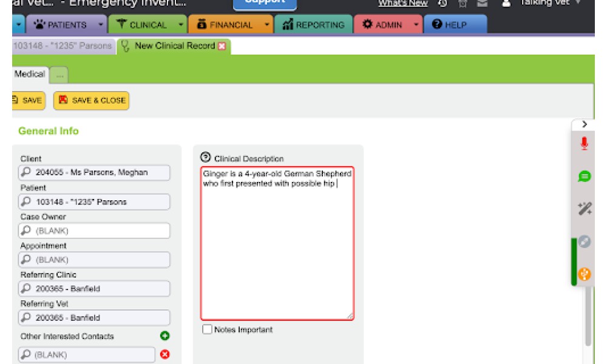
Task: Click the orange USB icon
Action: (584, 274)
